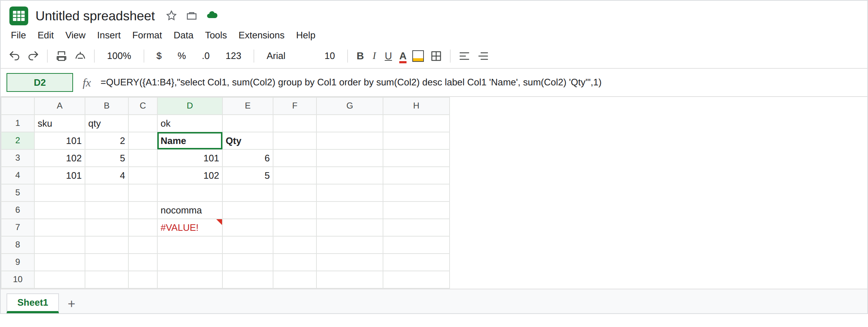Click the right-most alignment lines icon
This screenshot has width=868, height=327.
point(483,56)
